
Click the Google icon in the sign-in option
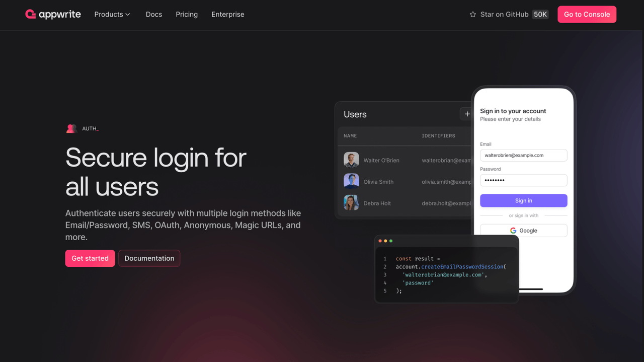click(513, 230)
